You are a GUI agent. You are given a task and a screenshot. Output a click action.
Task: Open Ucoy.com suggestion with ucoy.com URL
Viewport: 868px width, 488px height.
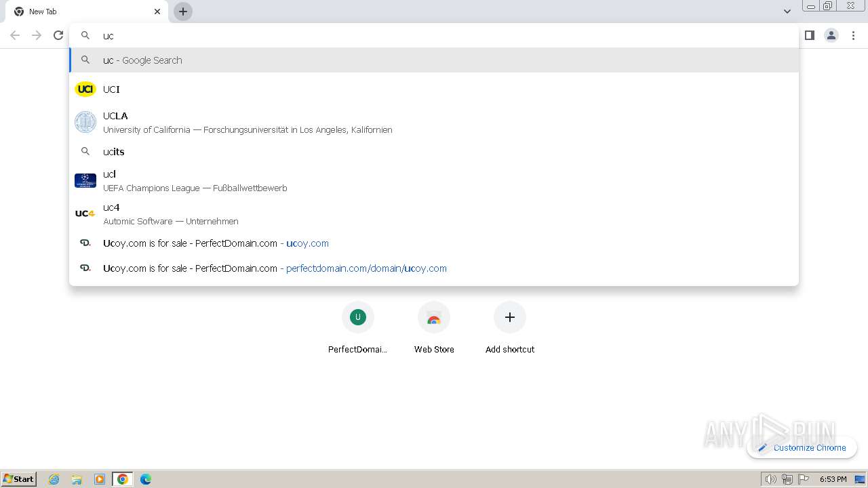point(434,243)
